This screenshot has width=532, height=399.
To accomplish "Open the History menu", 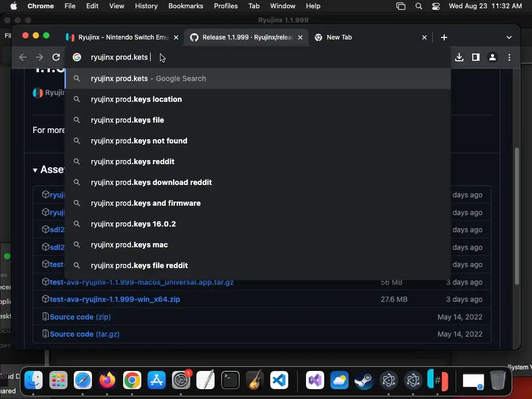I will [x=146, y=6].
